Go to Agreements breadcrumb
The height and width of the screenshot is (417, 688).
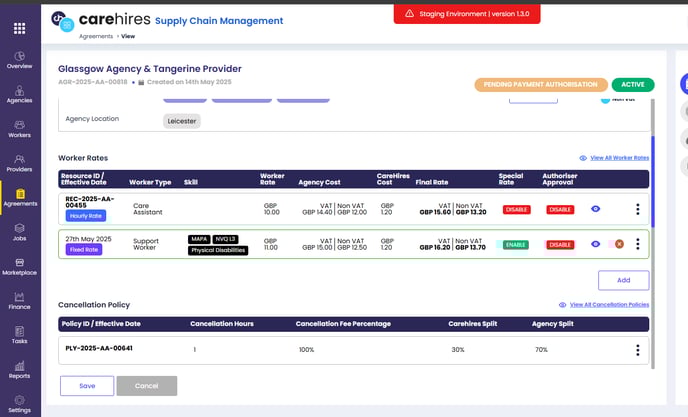96,36
